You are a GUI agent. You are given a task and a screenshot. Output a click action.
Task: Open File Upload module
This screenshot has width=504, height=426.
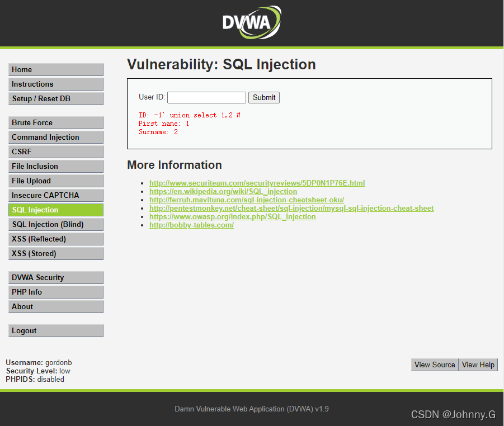56,181
